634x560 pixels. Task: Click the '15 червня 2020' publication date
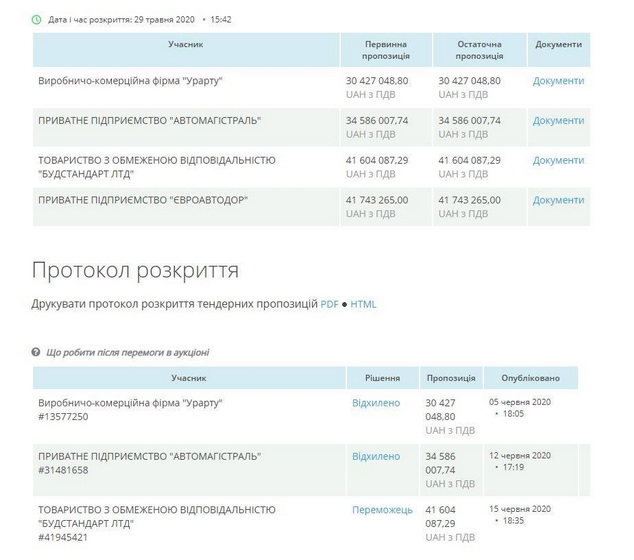point(520,509)
